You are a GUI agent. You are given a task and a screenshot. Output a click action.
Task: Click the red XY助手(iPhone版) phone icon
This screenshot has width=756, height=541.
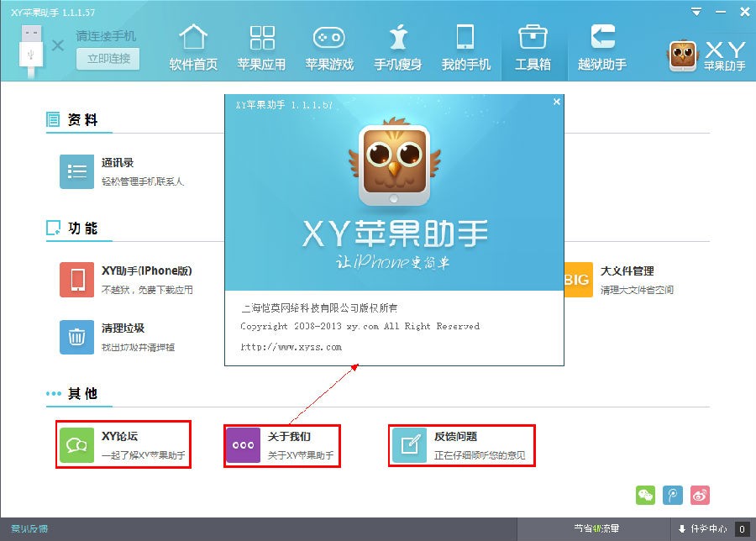(76, 280)
